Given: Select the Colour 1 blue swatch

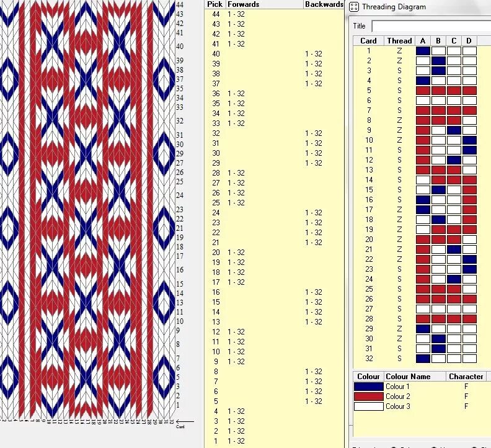Looking at the screenshot, I should [369, 387].
